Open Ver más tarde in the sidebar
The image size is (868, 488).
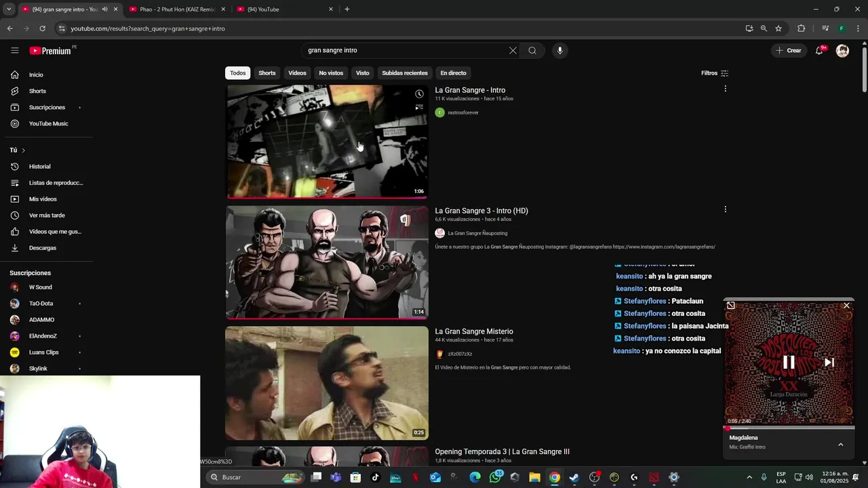(46, 216)
